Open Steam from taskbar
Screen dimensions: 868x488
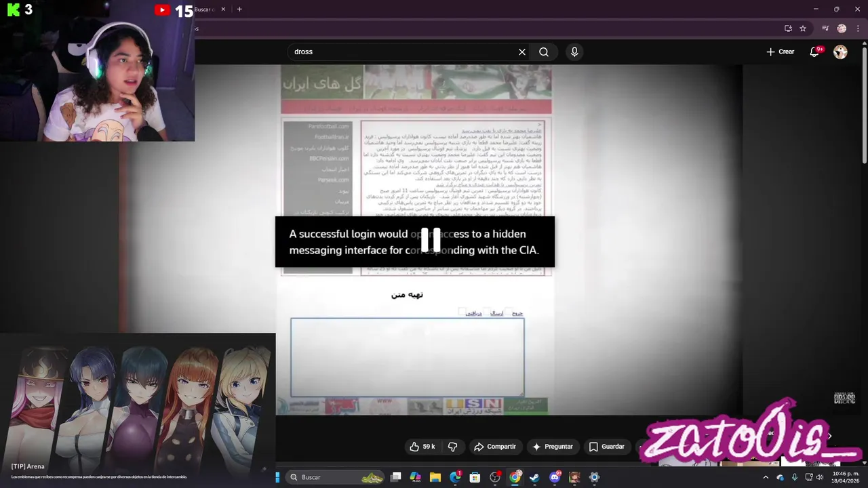tap(535, 477)
